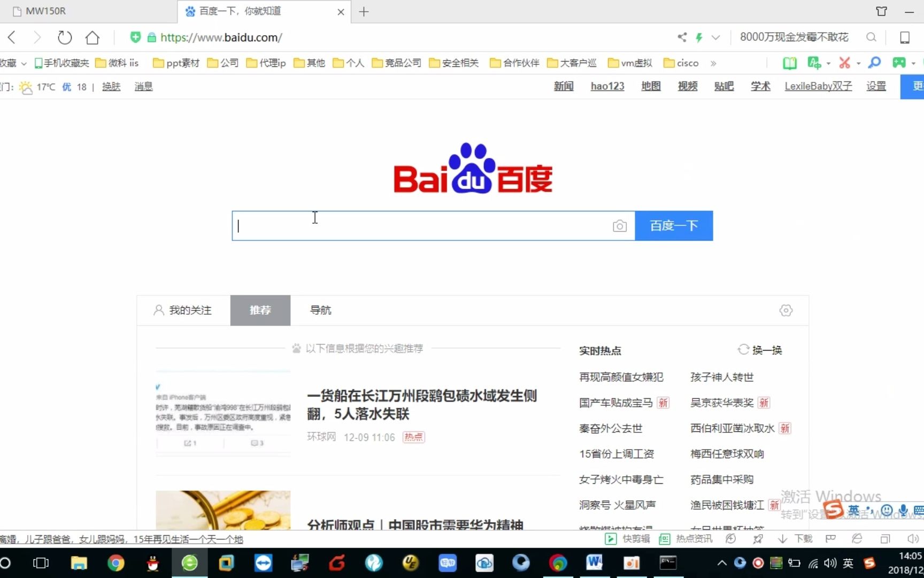Open hot topic 药品集中采购

(x=722, y=480)
